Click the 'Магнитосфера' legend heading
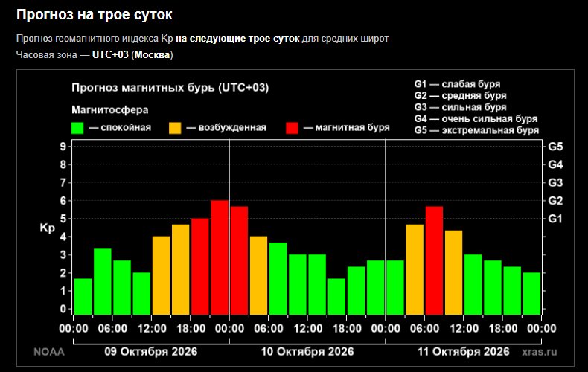 (x=110, y=110)
